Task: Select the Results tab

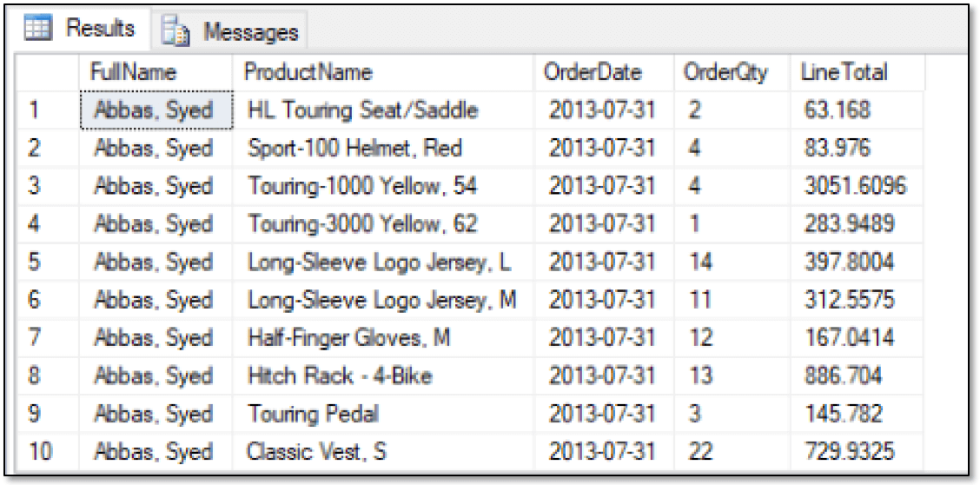Action: [100, 29]
